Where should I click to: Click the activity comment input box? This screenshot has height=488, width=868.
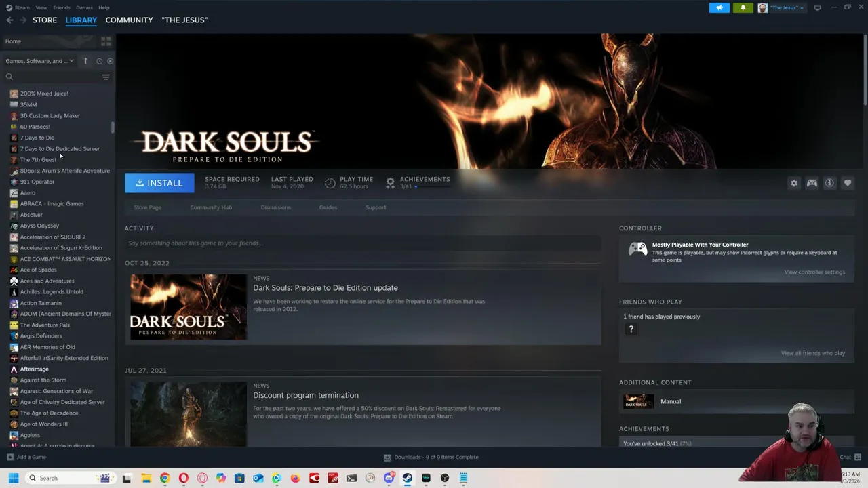[x=363, y=243]
